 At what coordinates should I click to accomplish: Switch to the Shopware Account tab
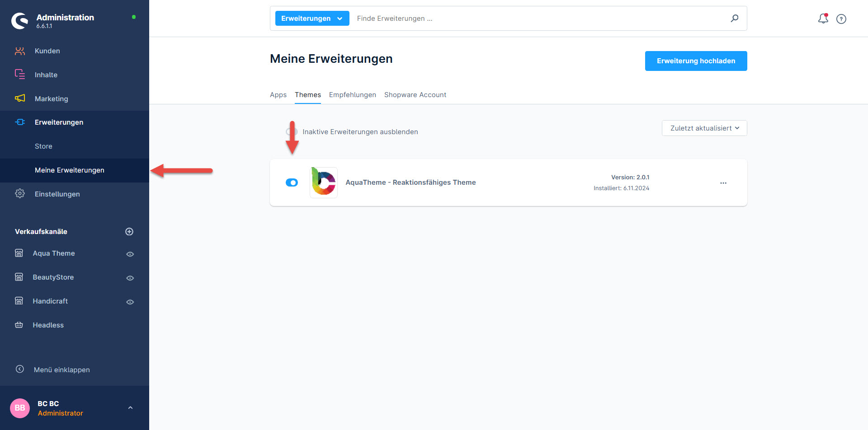pyautogui.click(x=415, y=95)
